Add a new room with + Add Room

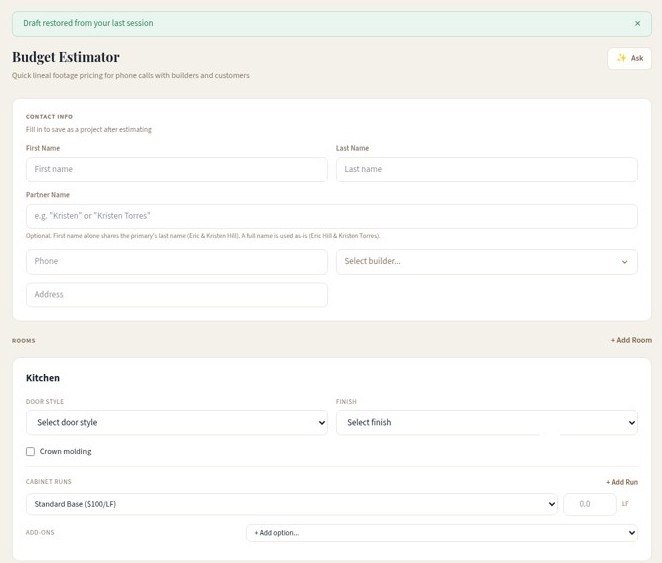(x=631, y=340)
